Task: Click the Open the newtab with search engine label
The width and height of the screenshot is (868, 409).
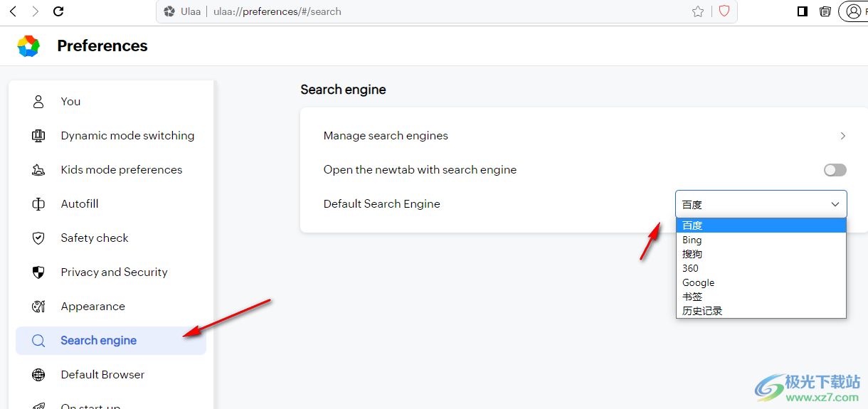Action: [x=420, y=170]
